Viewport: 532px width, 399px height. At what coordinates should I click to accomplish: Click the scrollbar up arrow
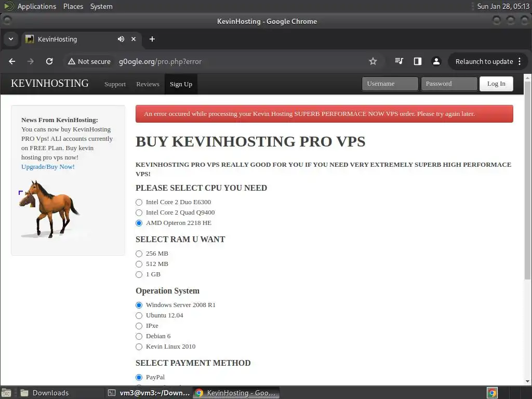(527, 78)
